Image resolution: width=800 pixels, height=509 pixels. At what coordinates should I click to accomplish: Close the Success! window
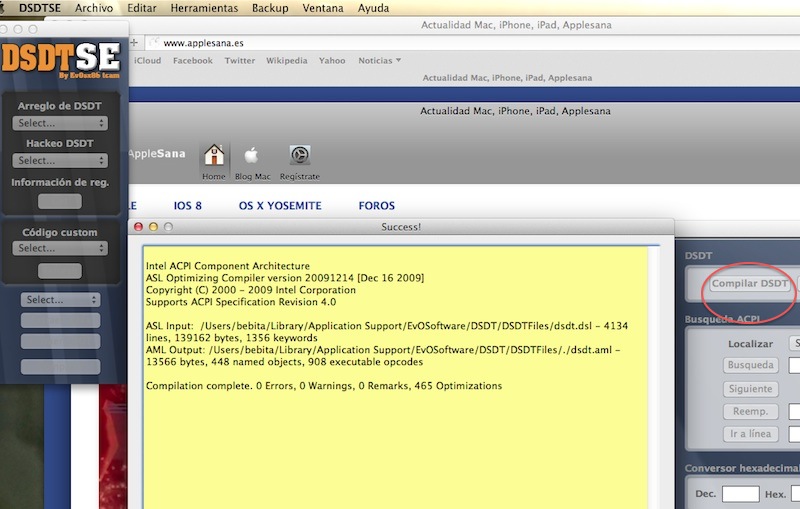tap(138, 226)
